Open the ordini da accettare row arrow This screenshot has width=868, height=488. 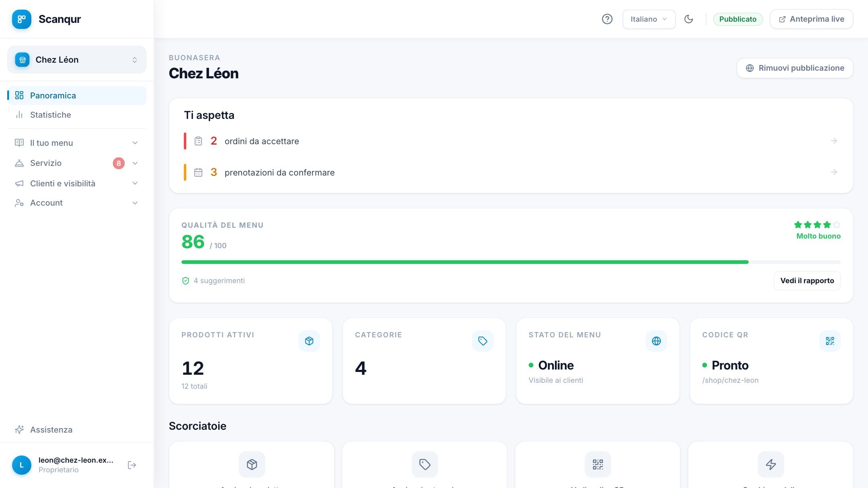coord(834,141)
